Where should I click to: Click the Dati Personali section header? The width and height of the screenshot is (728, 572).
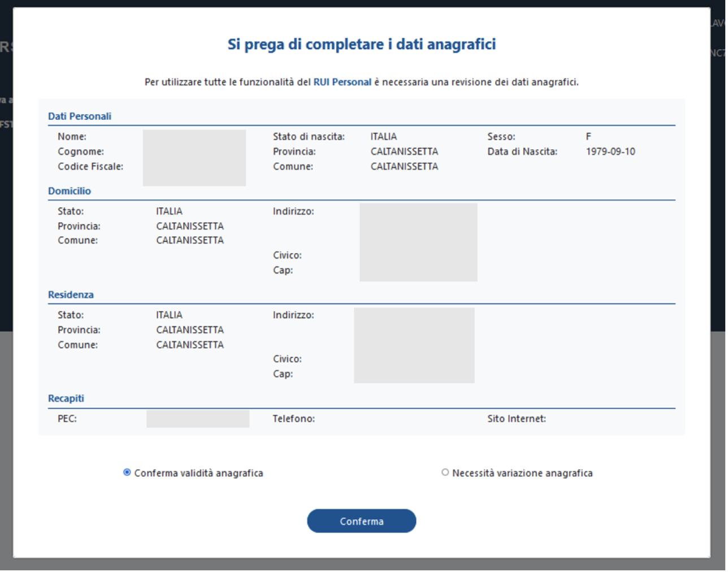tap(80, 116)
